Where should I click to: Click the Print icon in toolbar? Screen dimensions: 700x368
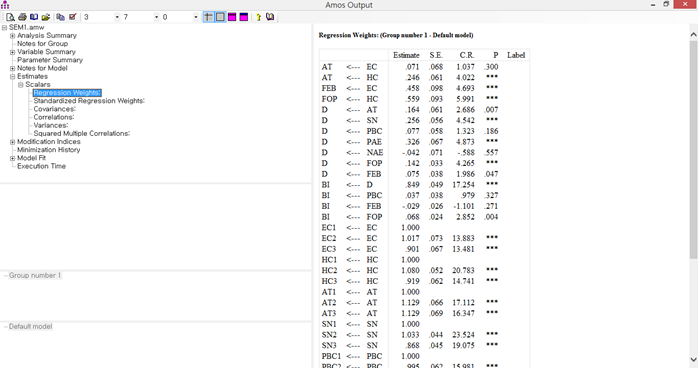22,17
